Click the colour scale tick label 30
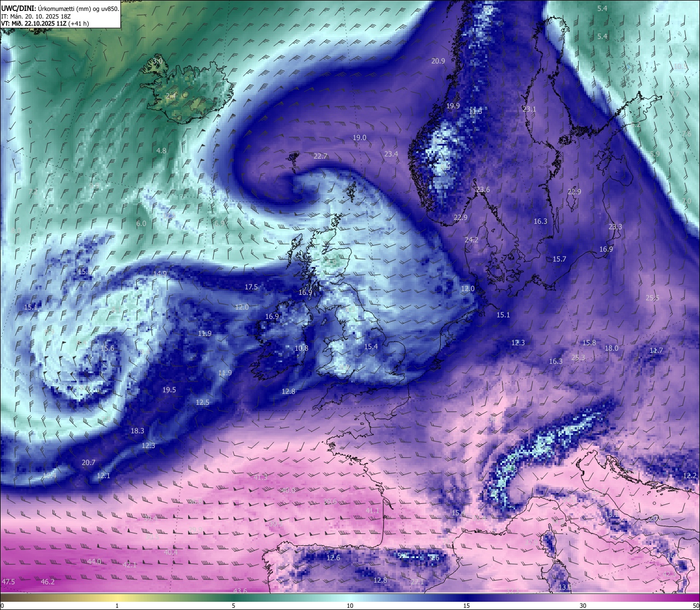This screenshot has width=700, height=610. [x=583, y=606]
